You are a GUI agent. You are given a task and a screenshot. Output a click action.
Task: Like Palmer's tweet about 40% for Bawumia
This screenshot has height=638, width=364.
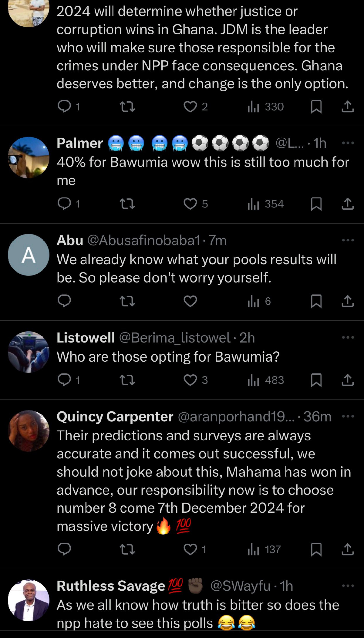[x=190, y=204]
